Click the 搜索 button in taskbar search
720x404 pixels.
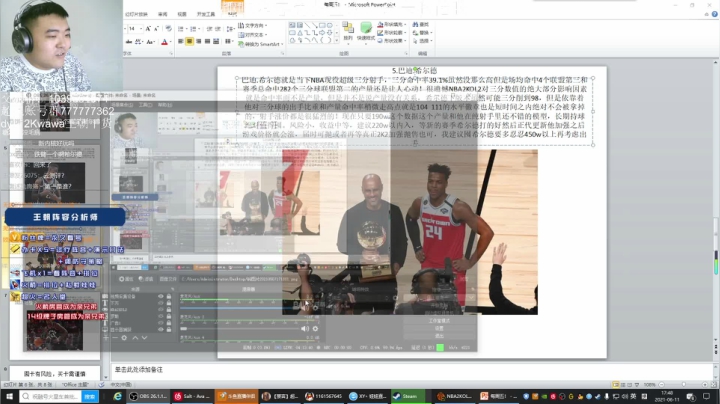90,396
